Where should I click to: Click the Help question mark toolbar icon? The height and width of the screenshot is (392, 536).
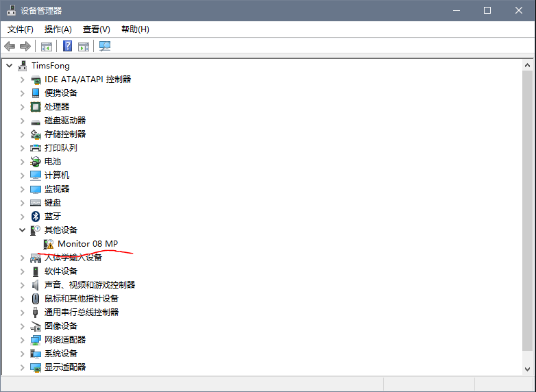coord(68,46)
